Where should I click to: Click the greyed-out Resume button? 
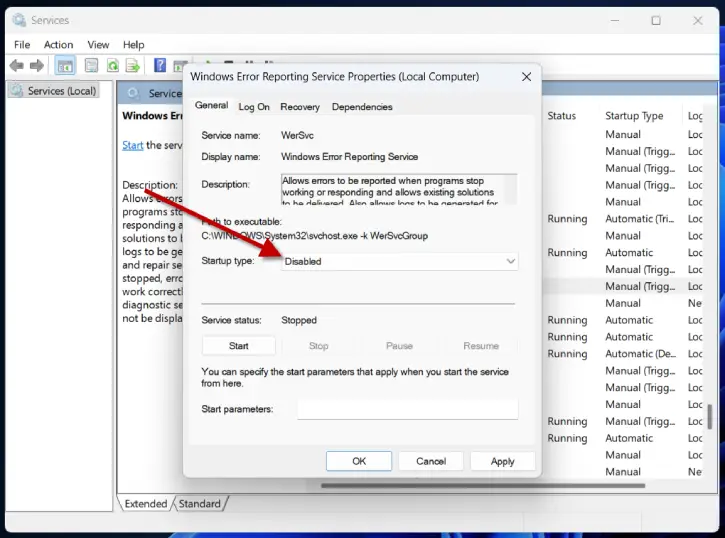tap(481, 346)
